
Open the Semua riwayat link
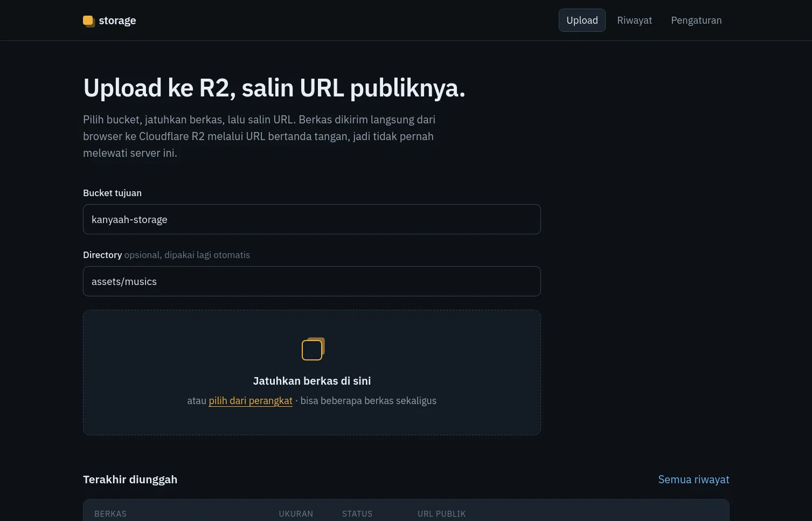[693, 480]
